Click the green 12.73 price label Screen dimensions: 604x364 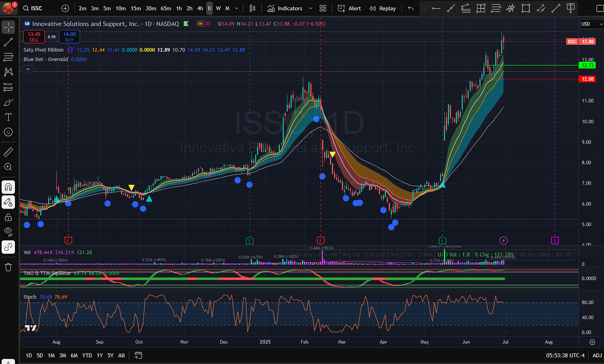[x=587, y=65]
